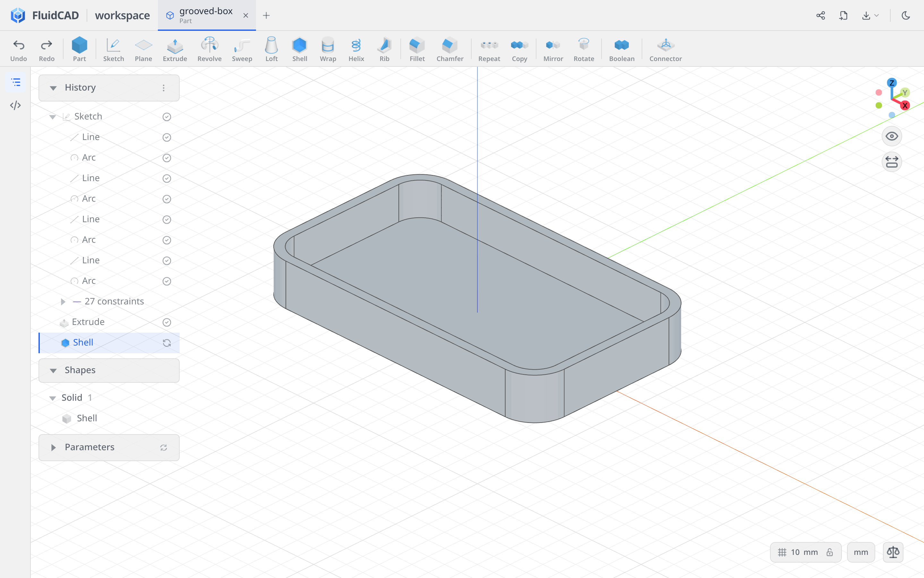The height and width of the screenshot is (578, 924).
Task: Select the Loft tool
Action: pos(271,49)
